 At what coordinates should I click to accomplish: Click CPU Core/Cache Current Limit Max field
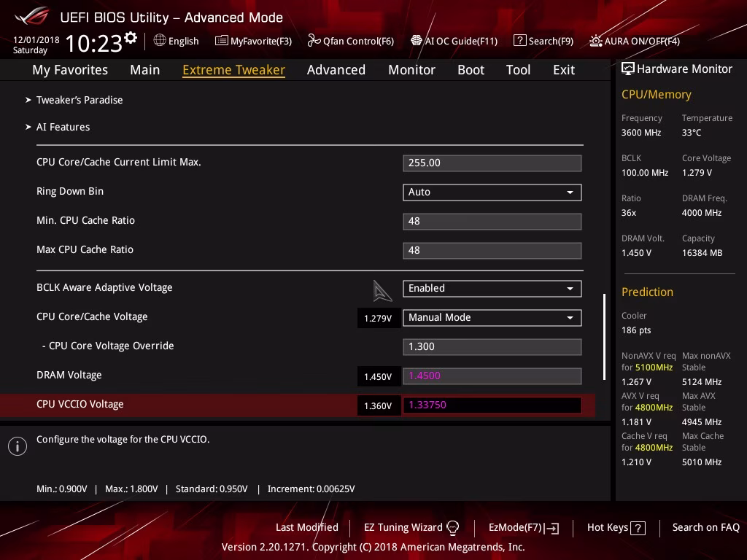point(492,163)
